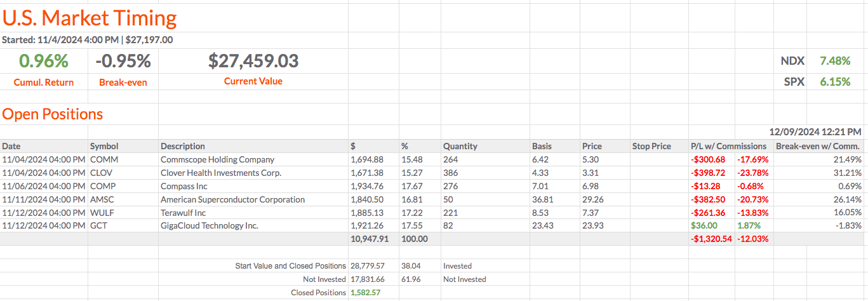Click the U.S. Market Timing title
868x301 pixels.
pyautogui.click(x=90, y=18)
